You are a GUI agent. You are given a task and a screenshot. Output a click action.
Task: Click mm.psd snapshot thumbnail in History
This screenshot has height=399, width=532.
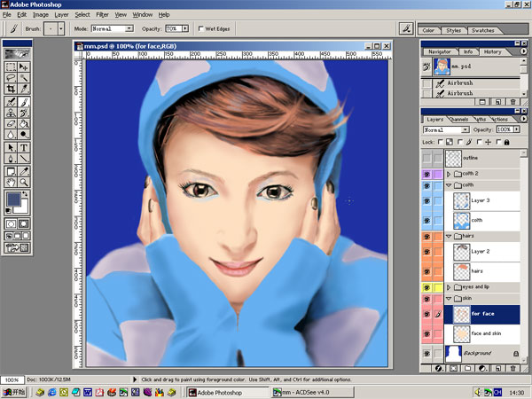442,66
